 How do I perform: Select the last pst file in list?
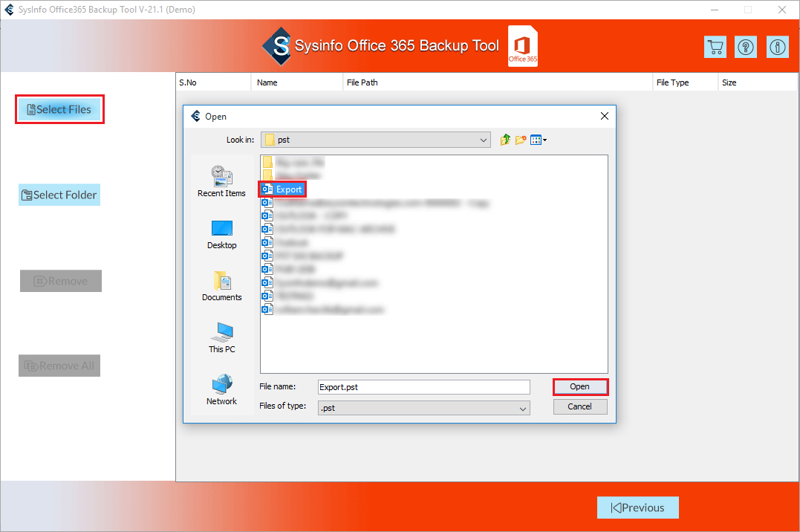coord(322,309)
